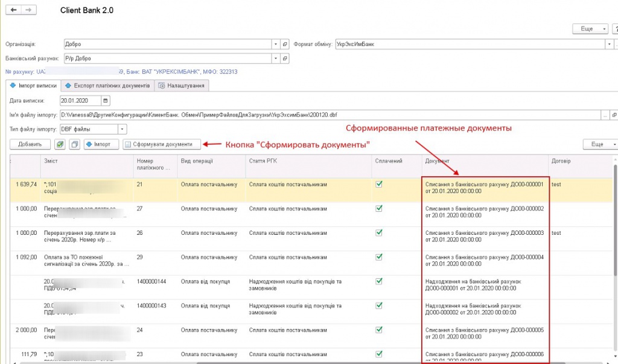This screenshot has height=364, width=618.
Task: Switch to Імпорт виписки tab
Action: [34, 86]
